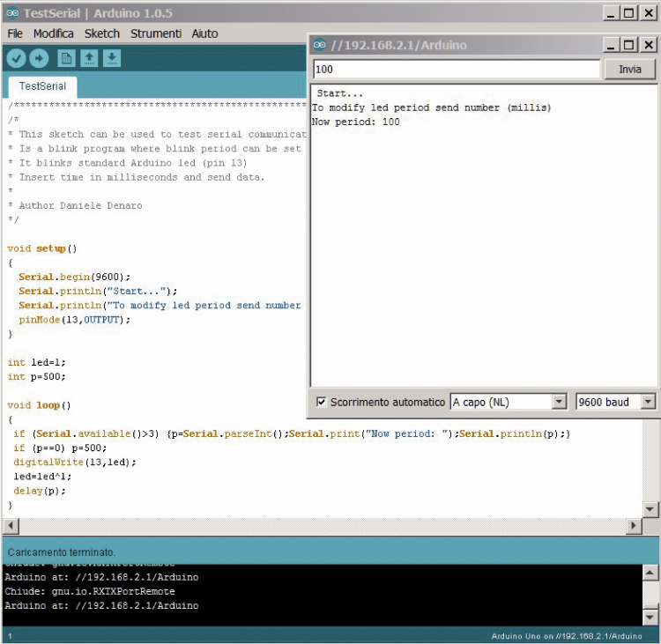Click the 'pinMode(13,OUTPUT);' code line
Viewport: 661px width, 644px height.
point(75,320)
